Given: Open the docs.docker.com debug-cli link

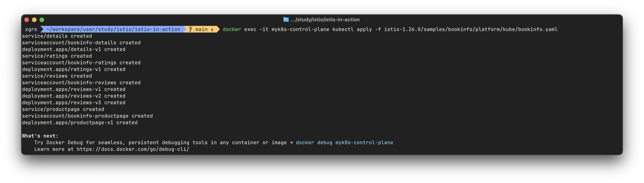Looking at the screenshot, I should (x=133, y=149).
